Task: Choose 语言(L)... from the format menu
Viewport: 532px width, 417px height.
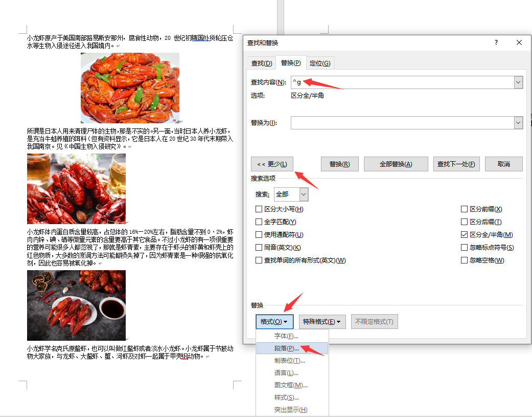Action: pos(292,373)
